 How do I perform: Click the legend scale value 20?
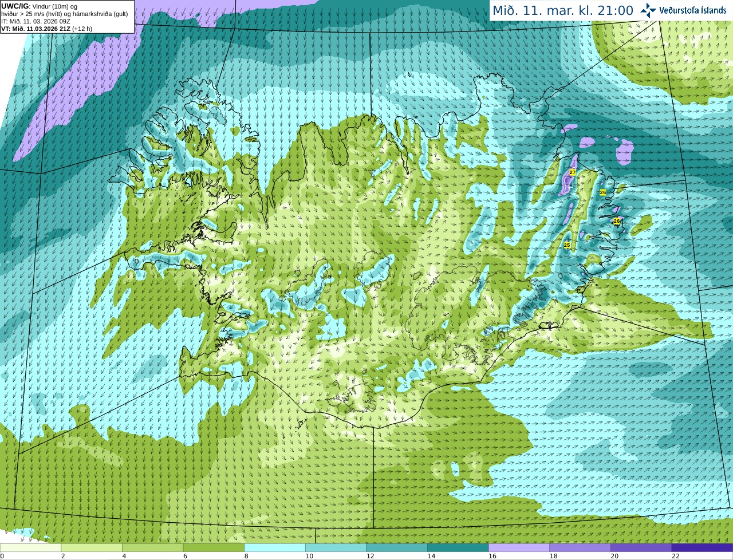(x=614, y=556)
